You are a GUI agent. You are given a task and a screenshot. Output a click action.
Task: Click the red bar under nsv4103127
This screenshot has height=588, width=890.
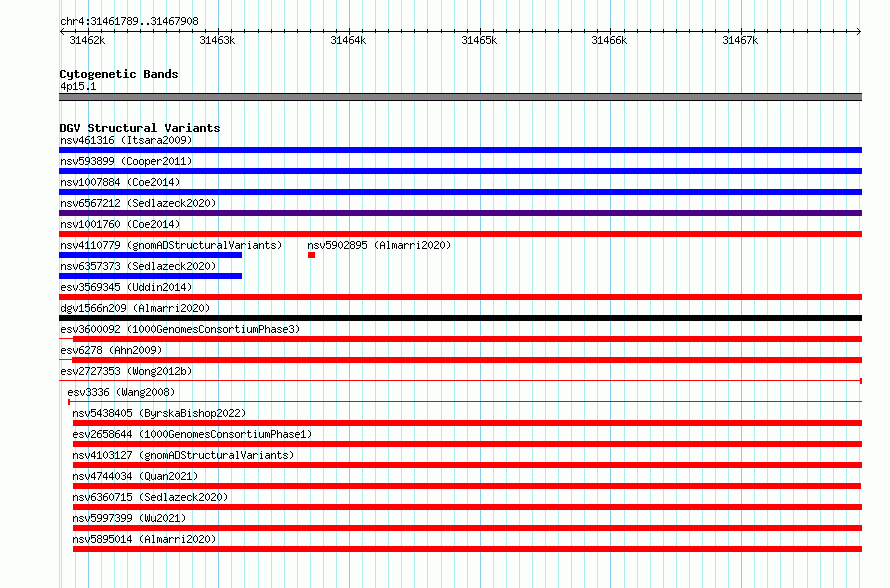click(467, 465)
